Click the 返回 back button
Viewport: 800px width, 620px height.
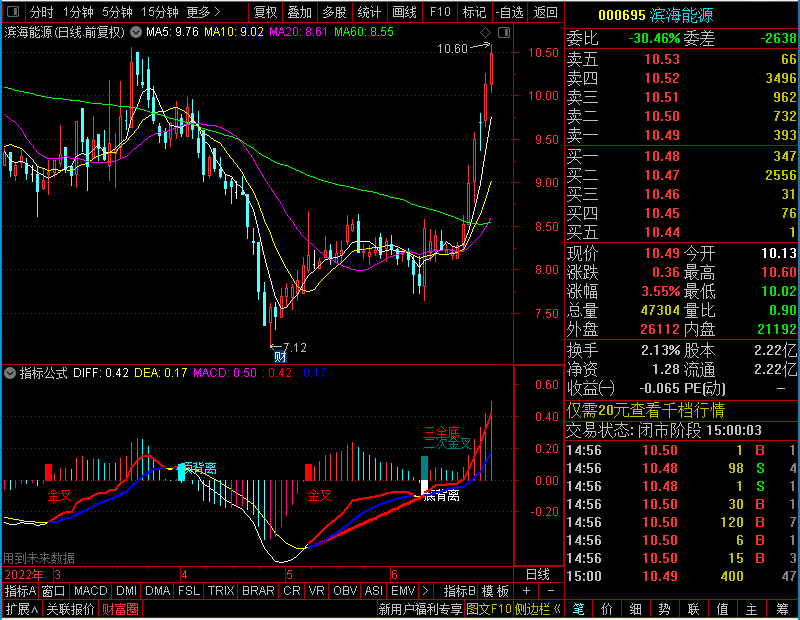pyautogui.click(x=545, y=12)
